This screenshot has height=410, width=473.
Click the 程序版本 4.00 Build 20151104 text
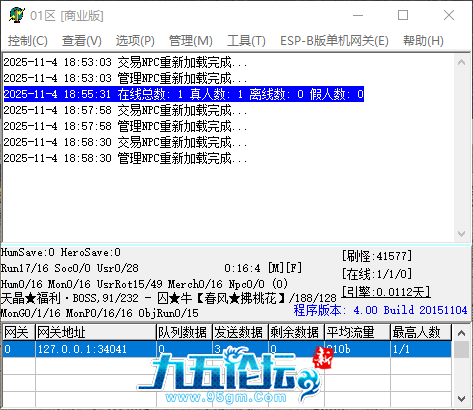[380, 310]
